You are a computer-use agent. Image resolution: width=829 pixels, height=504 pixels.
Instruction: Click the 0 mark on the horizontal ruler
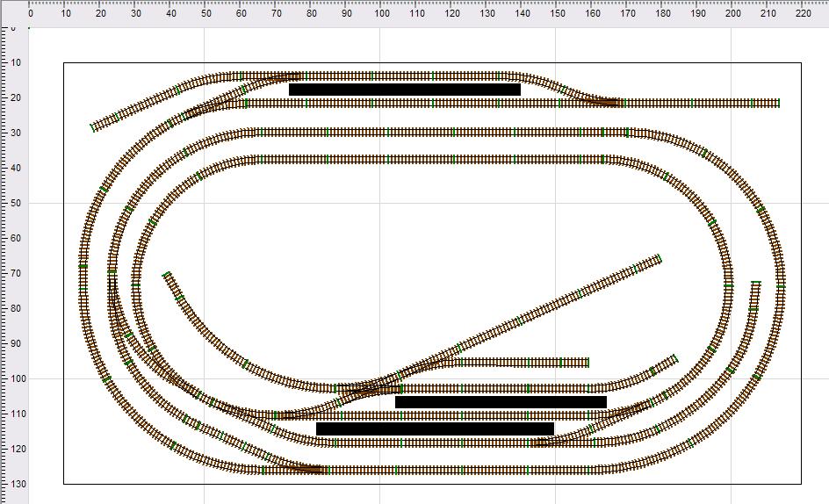click(31, 13)
